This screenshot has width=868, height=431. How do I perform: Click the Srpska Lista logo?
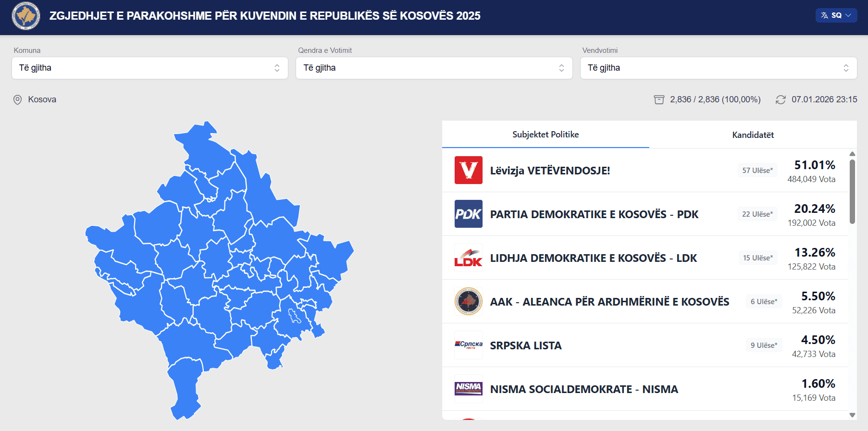tap(468, 345)
